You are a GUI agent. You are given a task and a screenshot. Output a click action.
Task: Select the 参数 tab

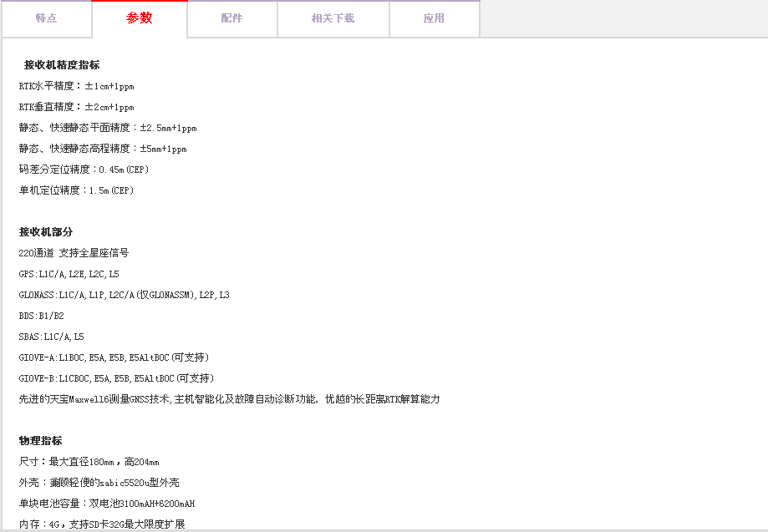click(140, 18)
